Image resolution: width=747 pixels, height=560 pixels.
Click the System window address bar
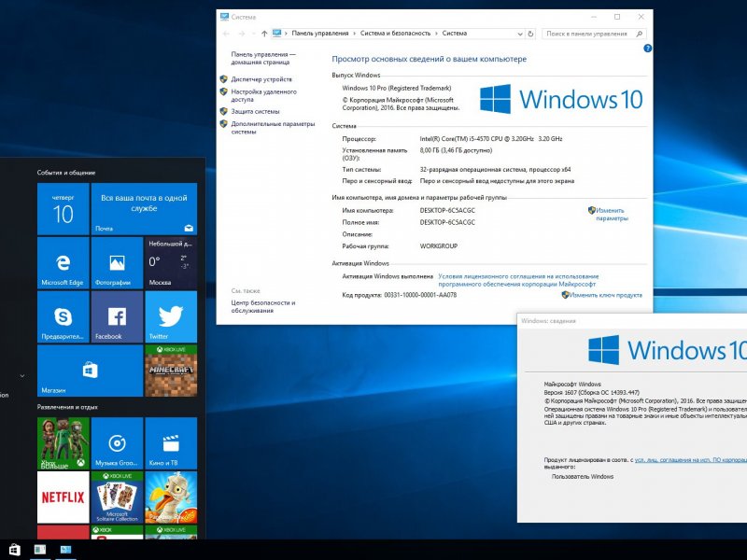click(398, 34)
